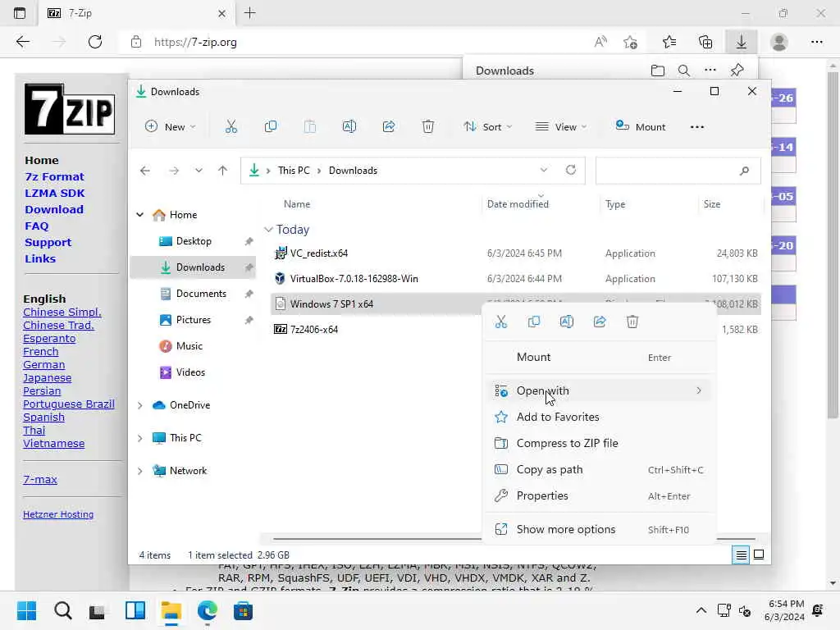Open Properties from context menu

click(x=600, y=495)
